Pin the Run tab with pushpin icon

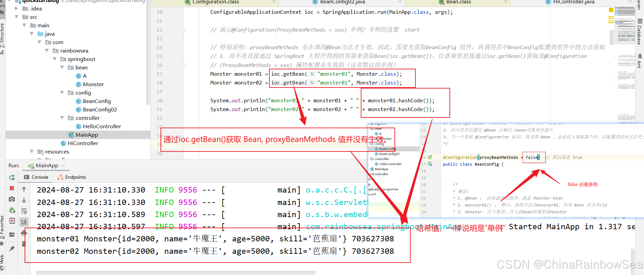tap(12, 248)
